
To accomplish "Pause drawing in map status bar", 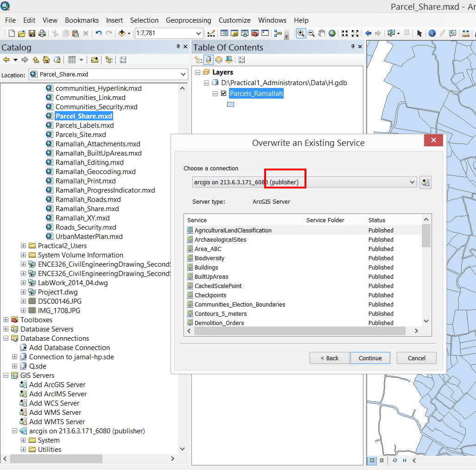I will [405, 460].
